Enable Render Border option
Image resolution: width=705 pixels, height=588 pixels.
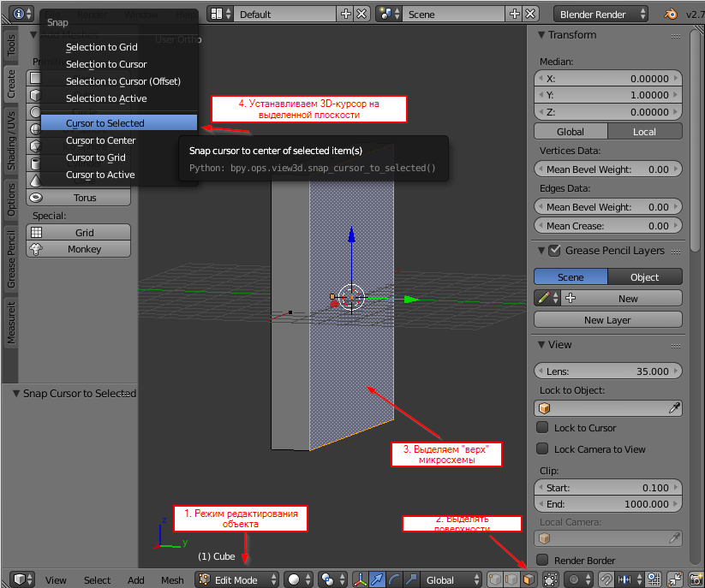tap(544, 560)
